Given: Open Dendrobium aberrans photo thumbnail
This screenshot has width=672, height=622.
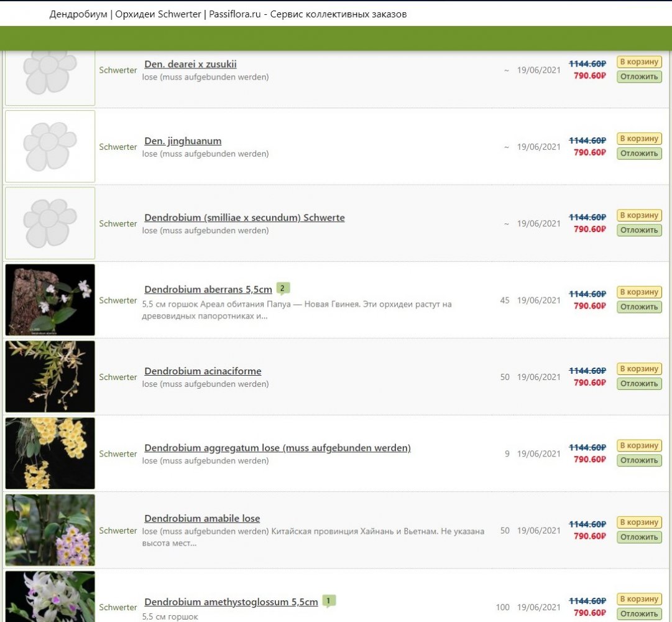Looking at the screenshot, I should pyautogui.click(x=50, y=300).
